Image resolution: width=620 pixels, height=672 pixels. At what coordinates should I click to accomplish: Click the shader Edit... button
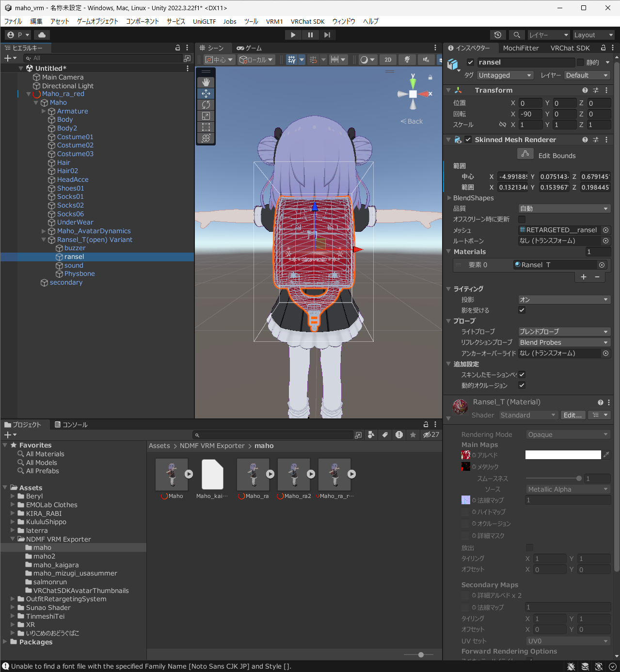click(x=572, y=415)
